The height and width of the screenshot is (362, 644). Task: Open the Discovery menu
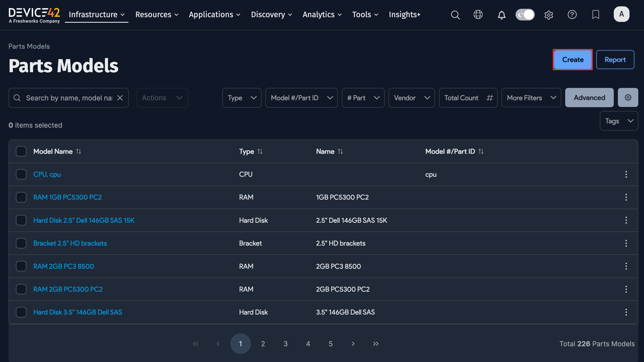272,15
